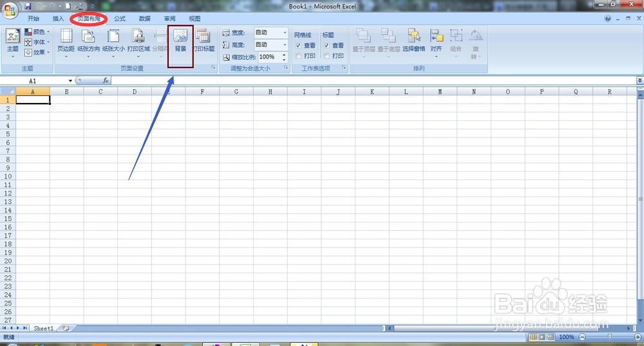Open the Orientation (纸张方向) menu
This screenshot has width=644, height=346.
[x=88, y=43]
